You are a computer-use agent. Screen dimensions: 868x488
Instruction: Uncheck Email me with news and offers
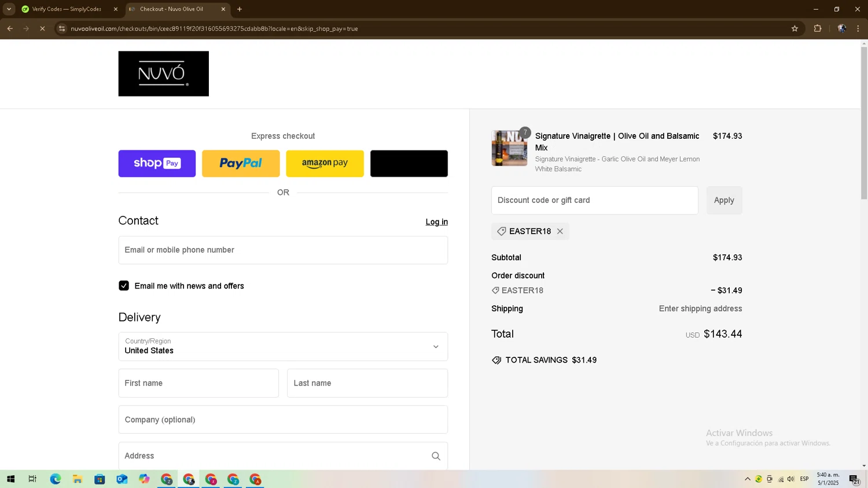[124, 286]
